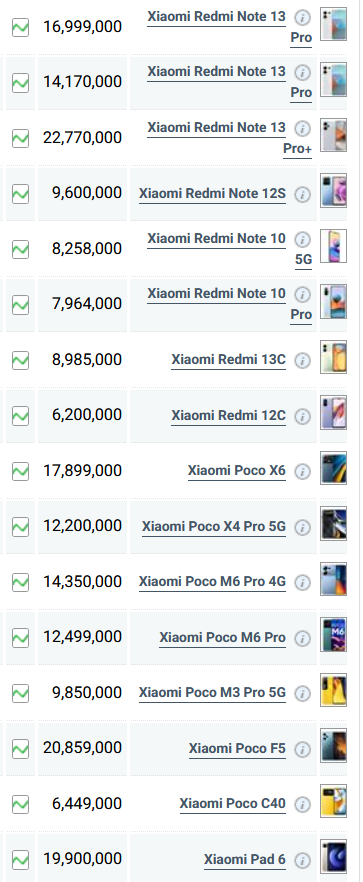363x882 pixels.
Task: Go to Xiaomi Poco M6 Pro product page
Action: coord(222,637)
